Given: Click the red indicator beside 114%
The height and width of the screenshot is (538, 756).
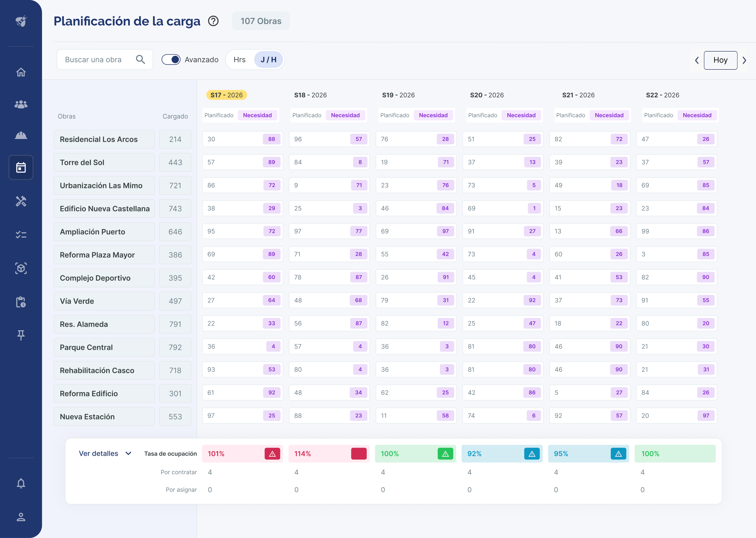Looking at the screenshot, I should [359, 454].
